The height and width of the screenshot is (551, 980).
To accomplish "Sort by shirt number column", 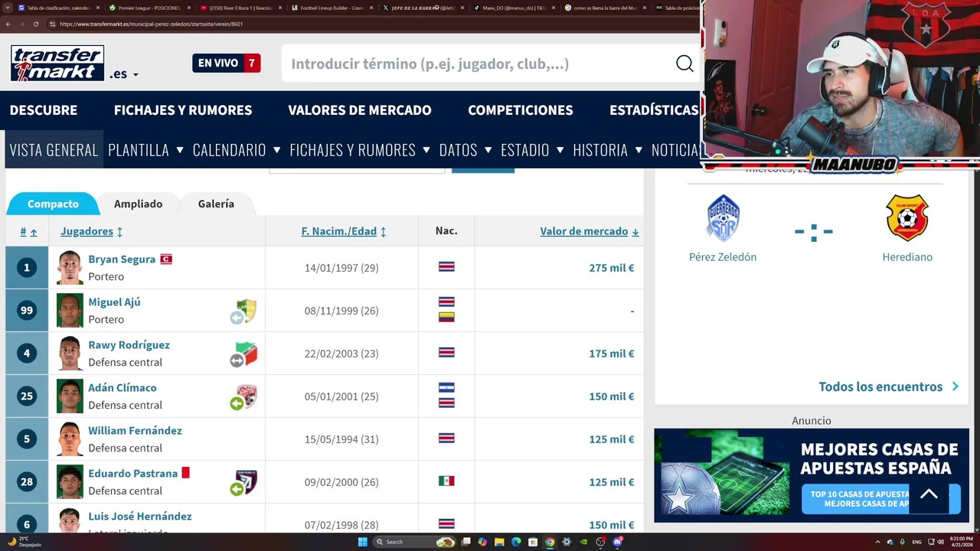I will tap(28, 232).
